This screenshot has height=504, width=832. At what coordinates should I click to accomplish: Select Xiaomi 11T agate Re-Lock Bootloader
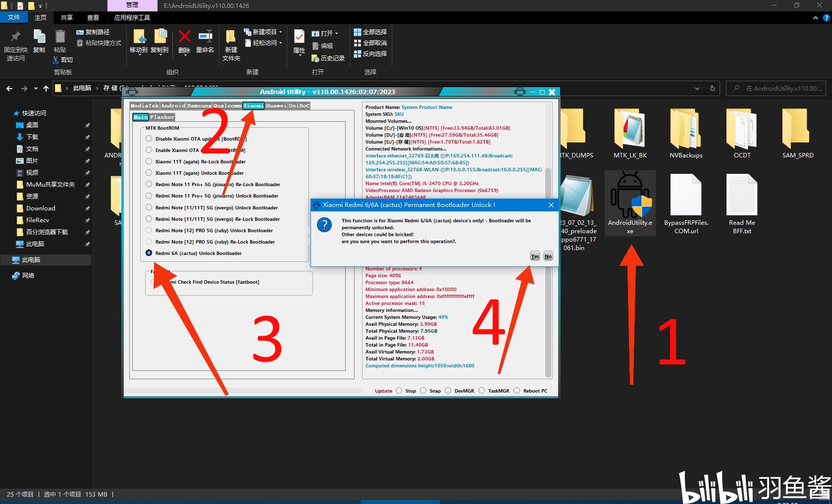pos(149,162)
